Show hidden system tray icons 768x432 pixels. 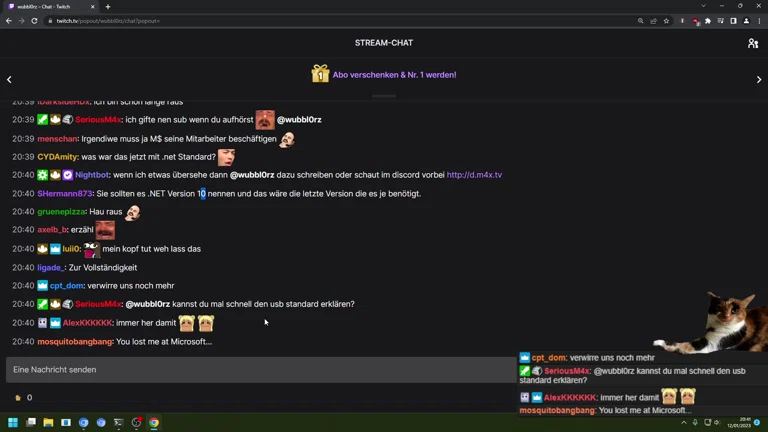[684, 422]
